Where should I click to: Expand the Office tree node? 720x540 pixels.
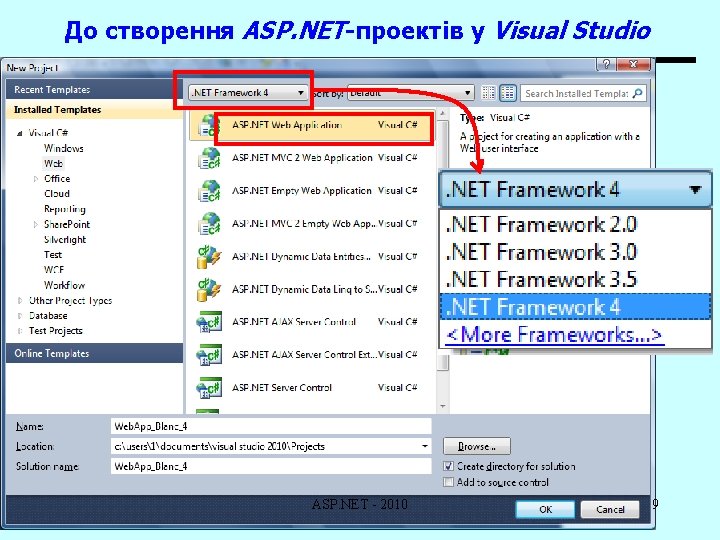point(35,179)
